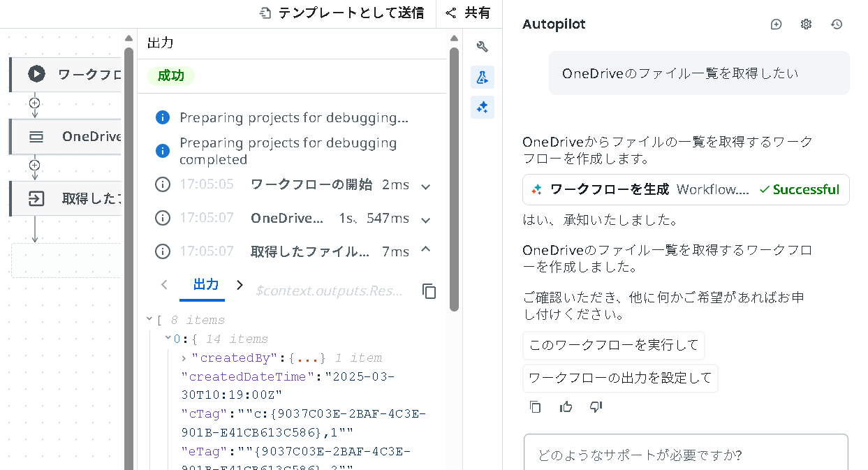Expand the createdBy object
This screenshot has height=470, width=868.
click(184, 358)
